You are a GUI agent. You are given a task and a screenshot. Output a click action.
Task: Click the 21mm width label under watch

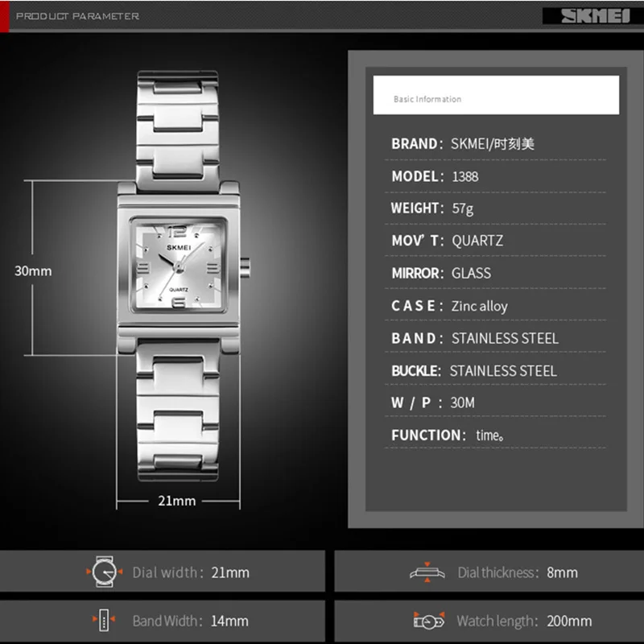pos(176,500)
